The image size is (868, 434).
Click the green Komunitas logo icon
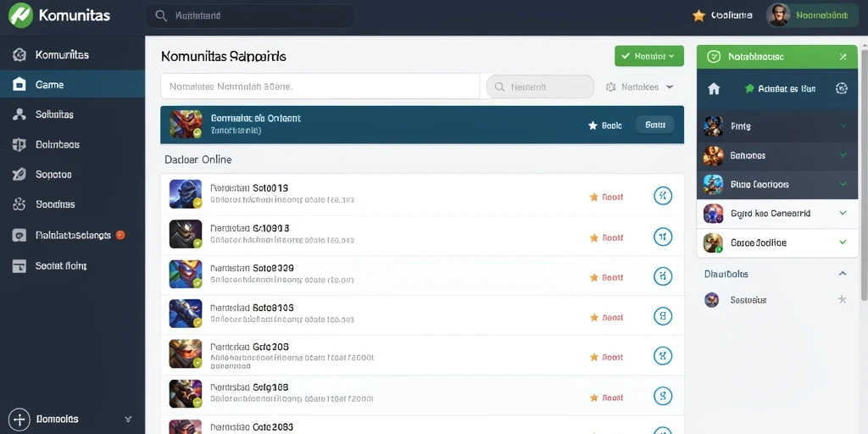click(21, 15)
